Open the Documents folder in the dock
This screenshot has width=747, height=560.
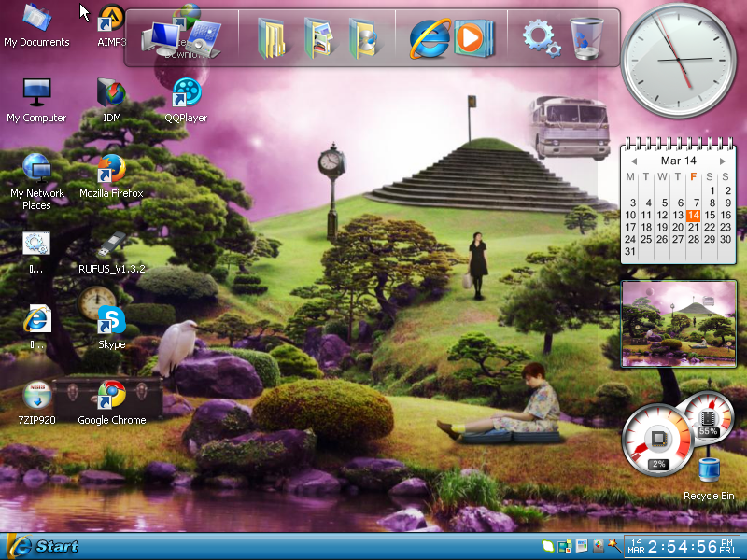point(271,38)
